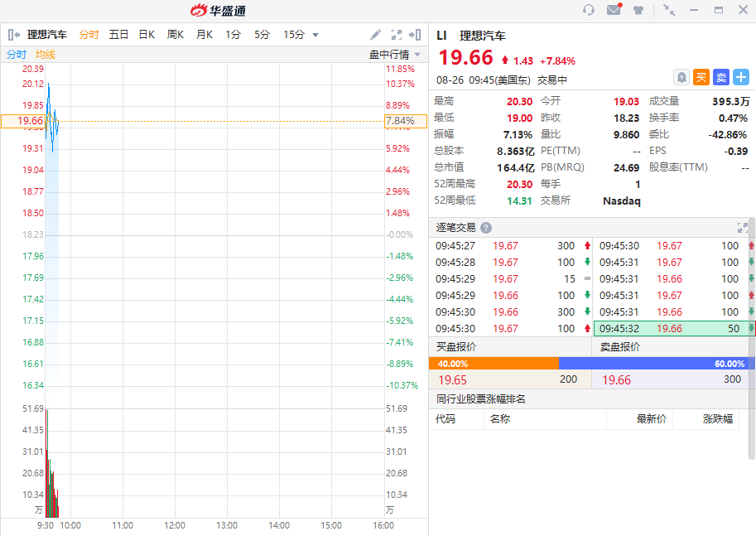The height and width of the screenshot is (536, 756).
Task: Click the pencil drawing tool icon
Action: click(375, 35)
